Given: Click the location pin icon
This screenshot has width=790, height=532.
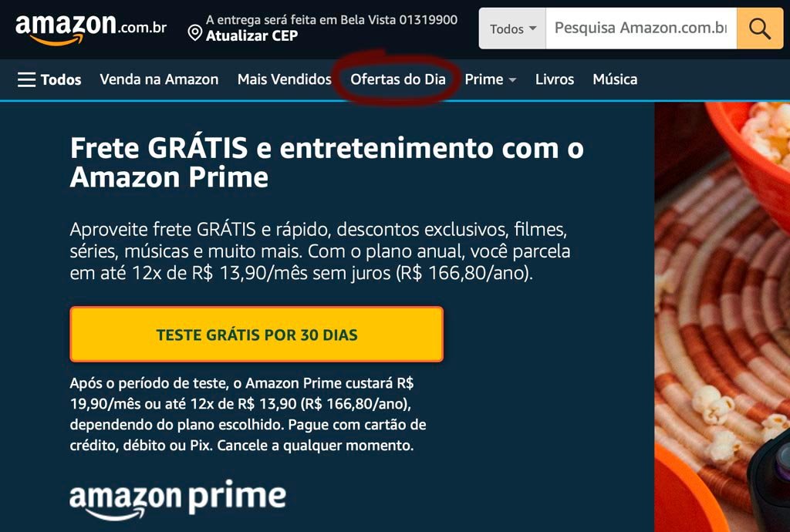Looking at the screenshot, I should coord(194,33).
